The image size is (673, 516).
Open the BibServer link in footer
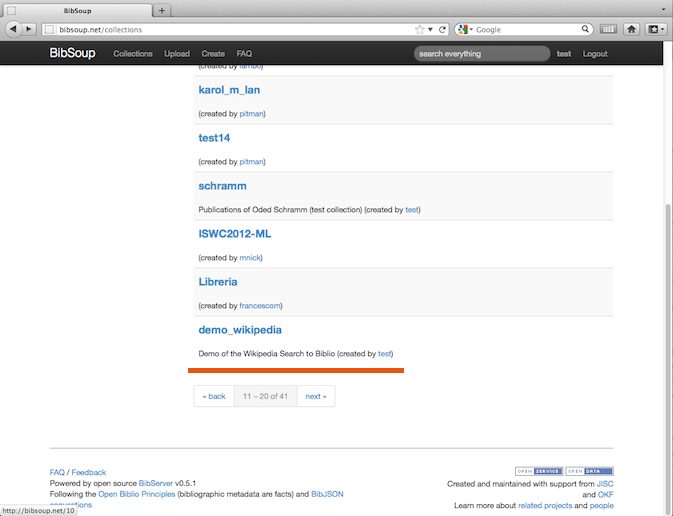156,483
